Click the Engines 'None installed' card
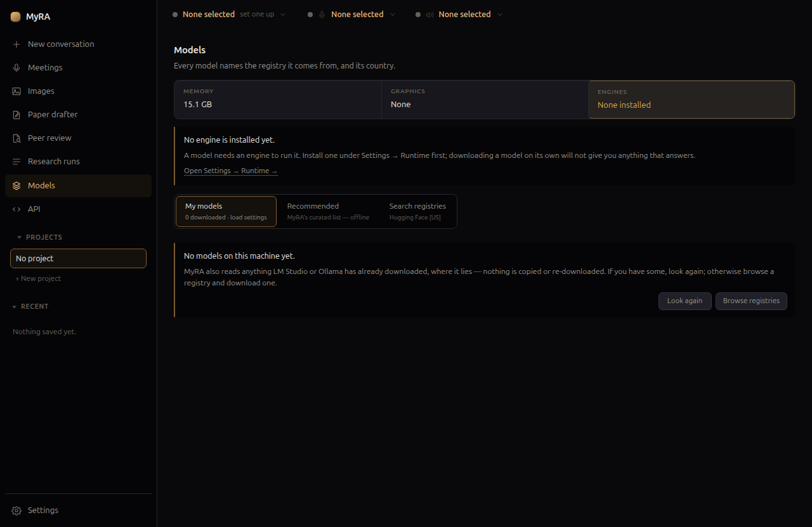 691,100
